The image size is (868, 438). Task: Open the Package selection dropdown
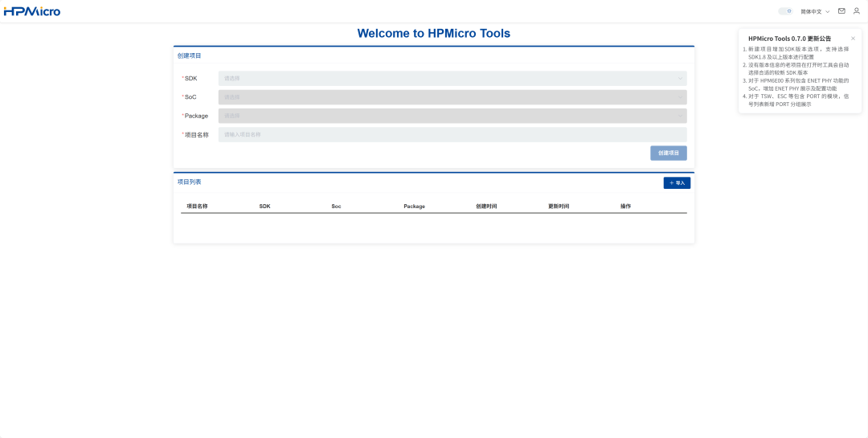coord(452,116)
